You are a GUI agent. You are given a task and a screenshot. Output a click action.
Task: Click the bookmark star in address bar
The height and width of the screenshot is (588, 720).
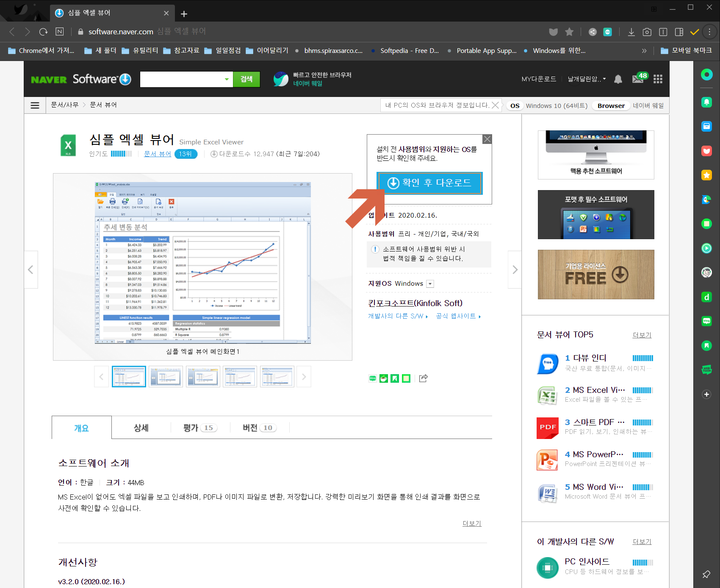(x=569, y=32)
